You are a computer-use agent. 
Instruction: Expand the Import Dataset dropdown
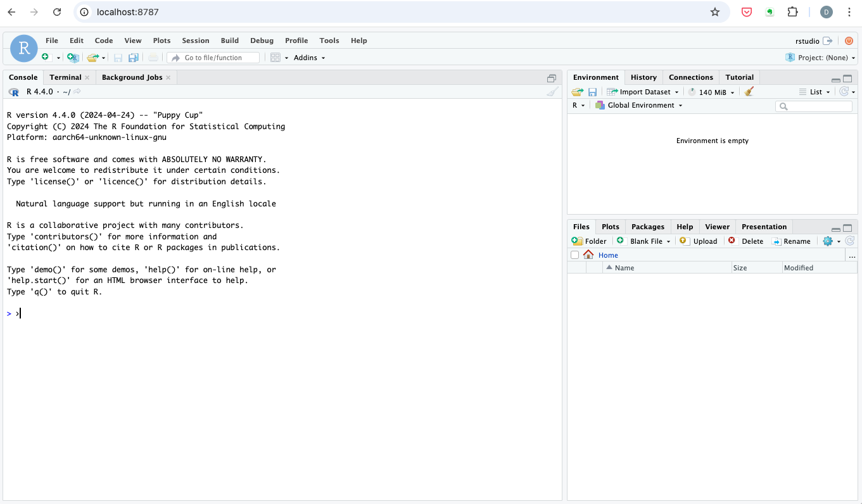(x=642, y=92)
